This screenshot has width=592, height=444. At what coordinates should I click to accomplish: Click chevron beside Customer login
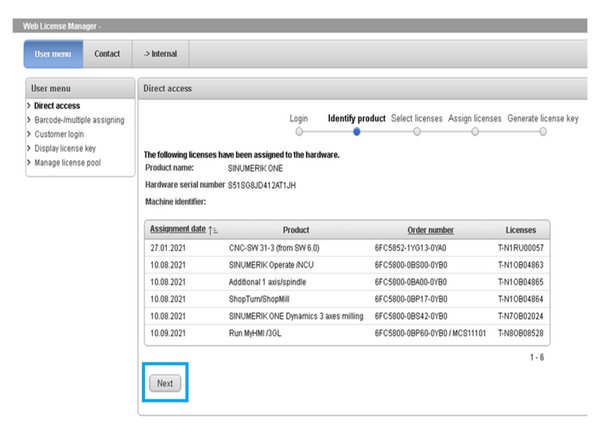pyautogui.click(x=29, y=134)
